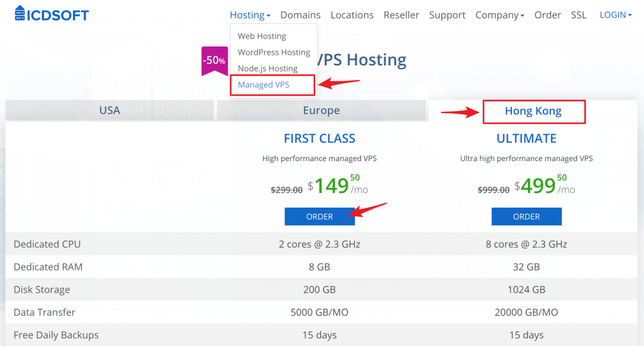Click the '5000 GB/MO' transfer value
The height and width of the screenshot is (346, 644).
(319, 312)
